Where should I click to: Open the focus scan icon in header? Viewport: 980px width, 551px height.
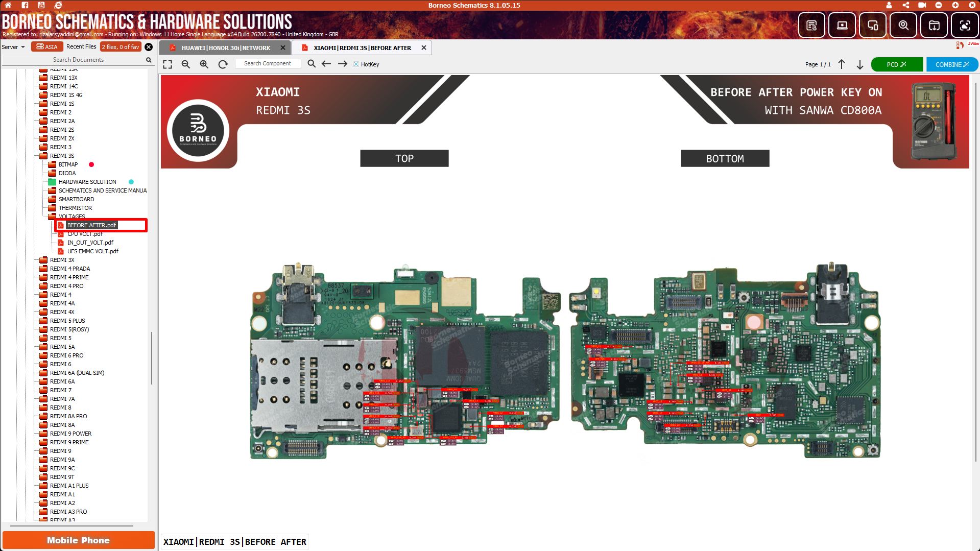click(965, 25)
